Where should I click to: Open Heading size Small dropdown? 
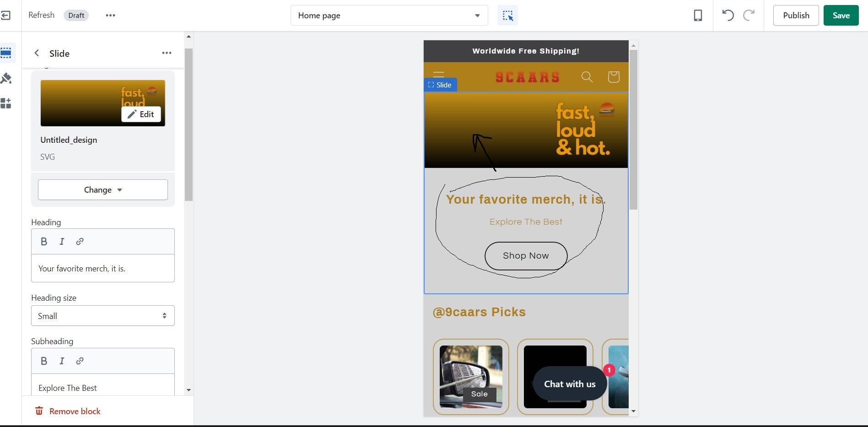[x=103, y=316]
